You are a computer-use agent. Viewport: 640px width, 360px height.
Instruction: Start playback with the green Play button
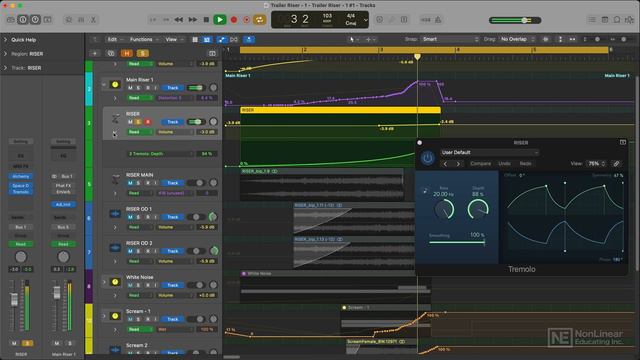coord(220,20)
